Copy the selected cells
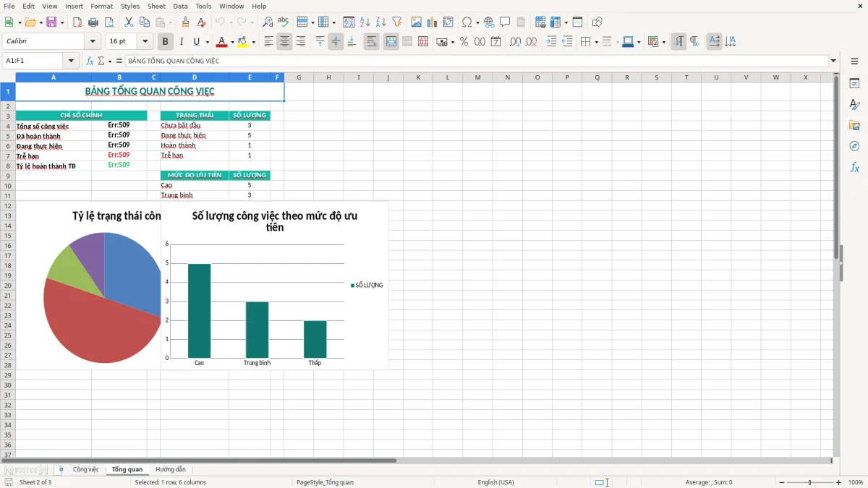The width and height of the screenshot is (868, 488). tap(145, 22)
